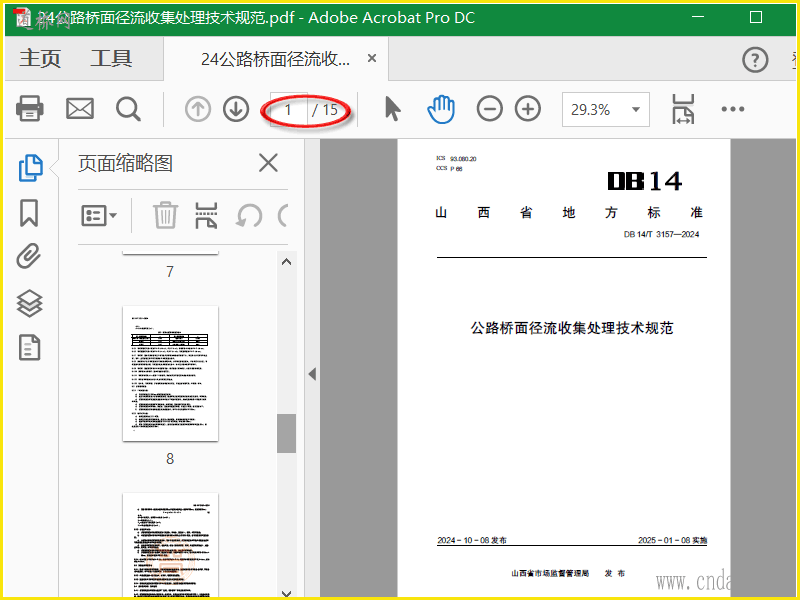This screenshot has height=600, width=800.
Task: Maximize the Acrobat window
Action: coord(756,17)
